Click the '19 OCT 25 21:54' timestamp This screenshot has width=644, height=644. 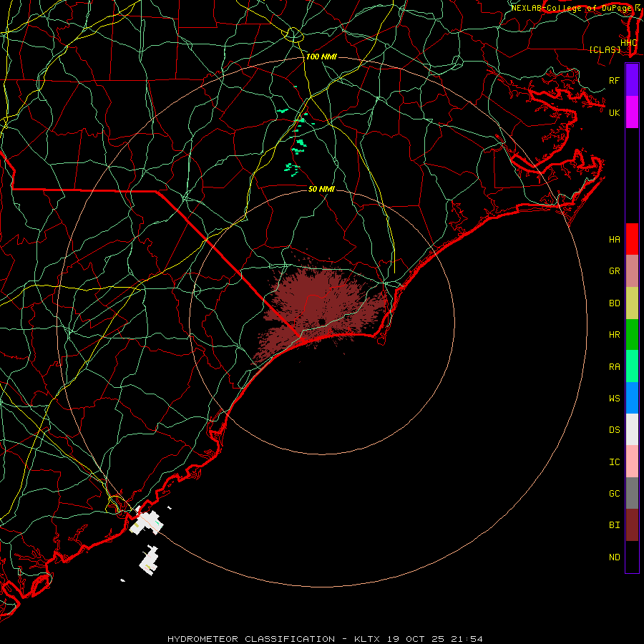coord(434,639)
